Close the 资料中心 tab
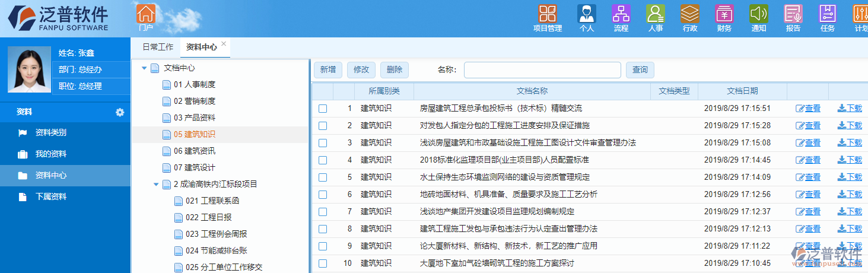The width and height of the screenshot is (868, 273). pyautogui.click(x=224, y=44)
